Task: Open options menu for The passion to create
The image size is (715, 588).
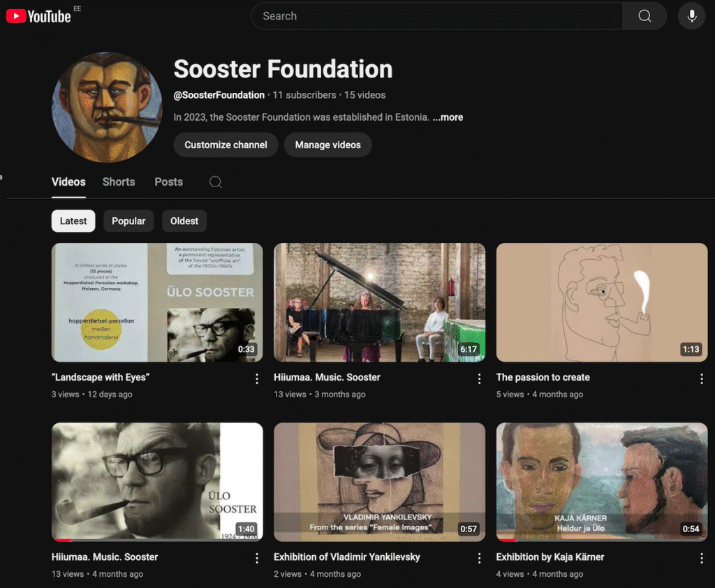Action: (701, 378)
